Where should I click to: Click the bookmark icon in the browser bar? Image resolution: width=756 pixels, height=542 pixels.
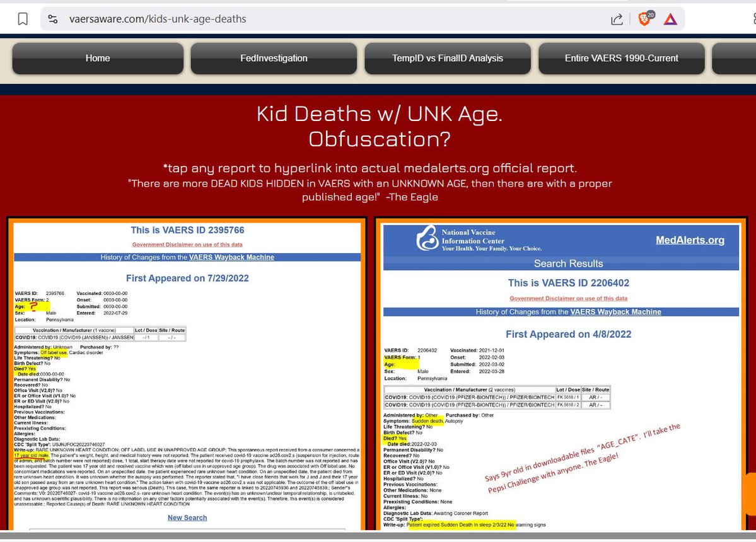23,19
